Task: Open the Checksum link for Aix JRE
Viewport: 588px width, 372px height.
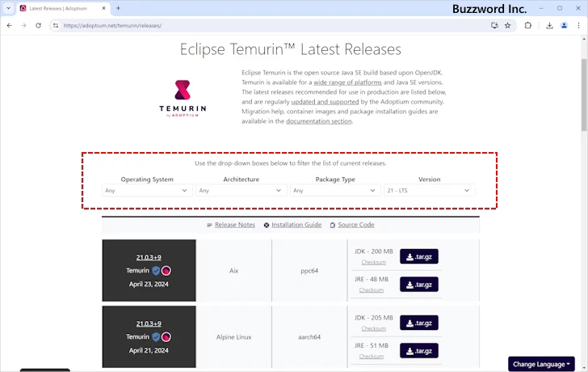Action: click(372, 290)
